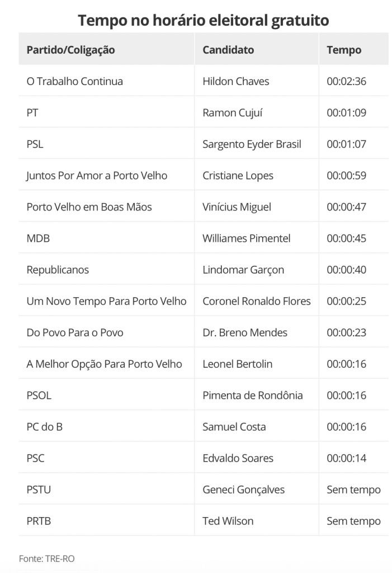Select the Porto Velho em Boas Mãos cell
392x573 pixels.
pyautogui.click(x=89, y=206)
